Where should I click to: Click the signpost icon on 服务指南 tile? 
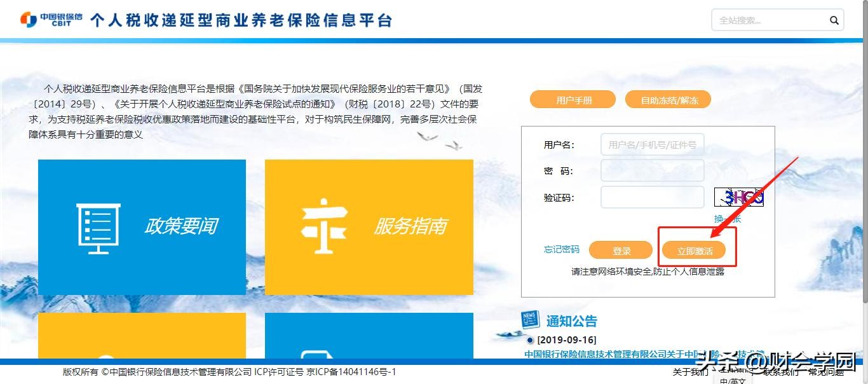323,226
